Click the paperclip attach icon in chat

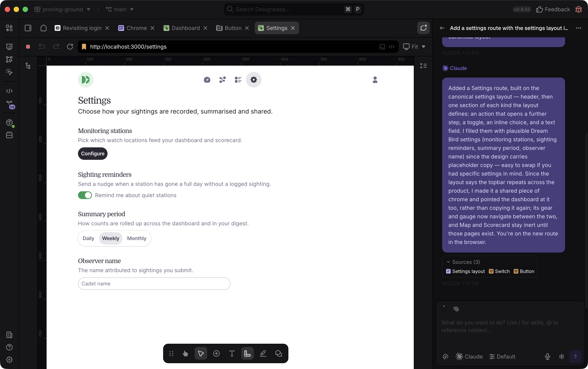tap(456, 309)
